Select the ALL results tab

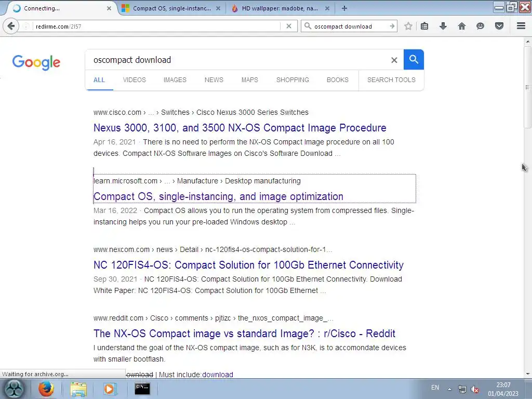99,79
